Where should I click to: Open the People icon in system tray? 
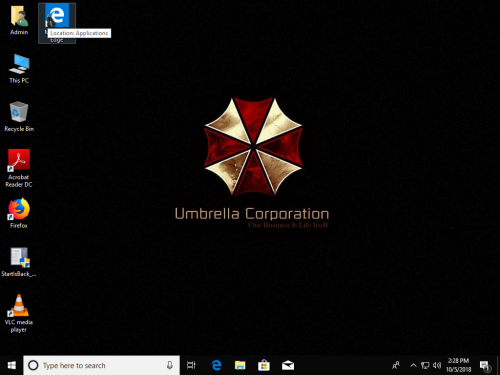[x=396, y=365]
